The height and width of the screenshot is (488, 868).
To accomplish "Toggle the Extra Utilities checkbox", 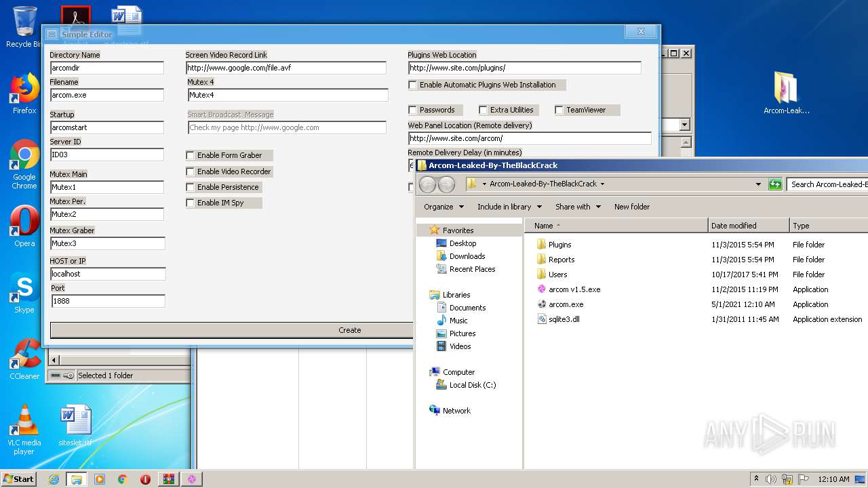I will pyautogui.click(x=483, y=110).
